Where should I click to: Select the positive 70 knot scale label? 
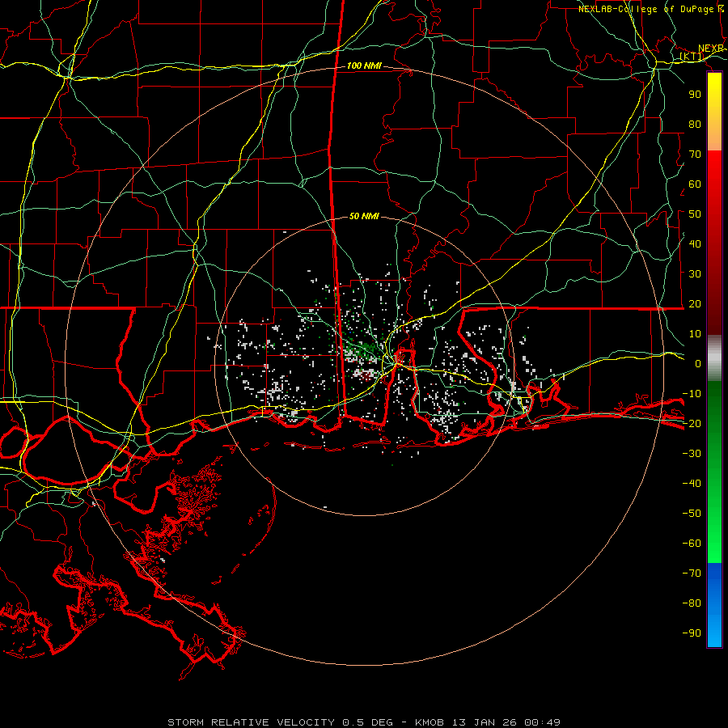click(x=695, y=154)
